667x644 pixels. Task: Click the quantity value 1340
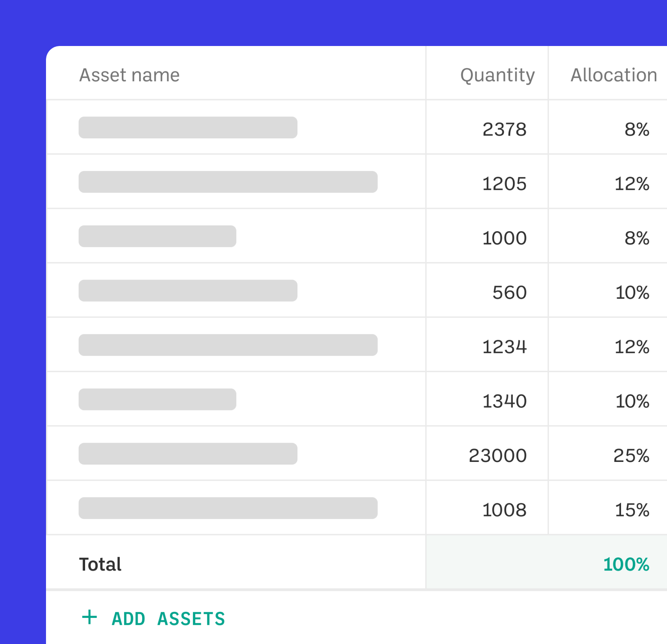pos(504,401)
